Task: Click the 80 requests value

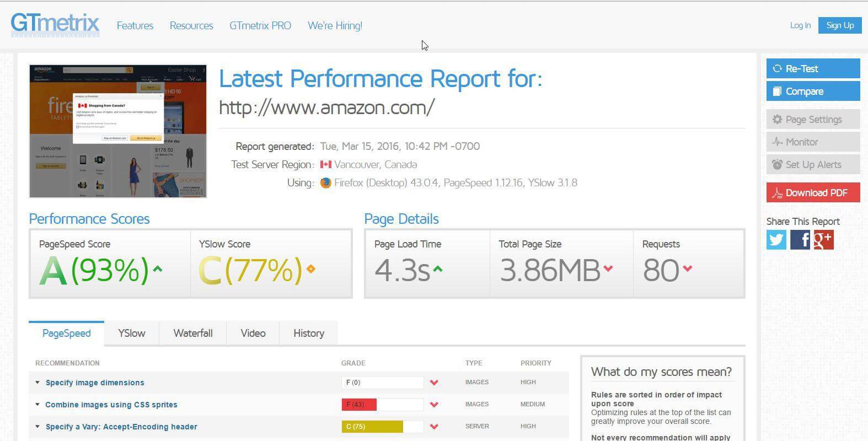Action: pyautogui.click(x=661, y=270)
